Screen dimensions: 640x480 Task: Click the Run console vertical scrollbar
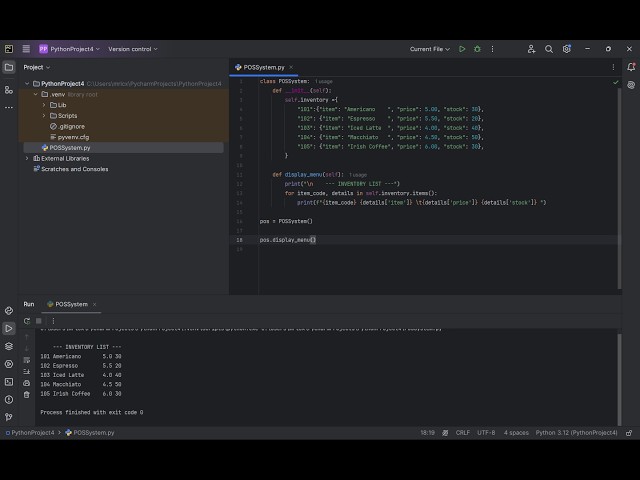point(619,380)
